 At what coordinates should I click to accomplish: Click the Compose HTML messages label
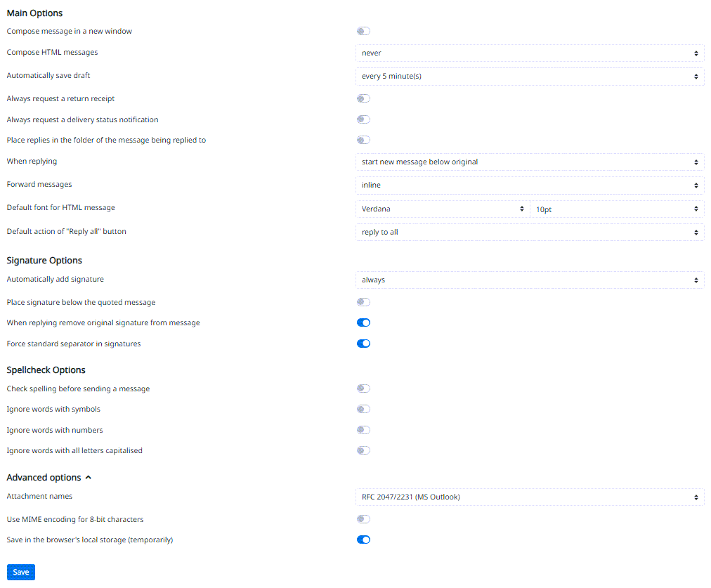[52, 52]
